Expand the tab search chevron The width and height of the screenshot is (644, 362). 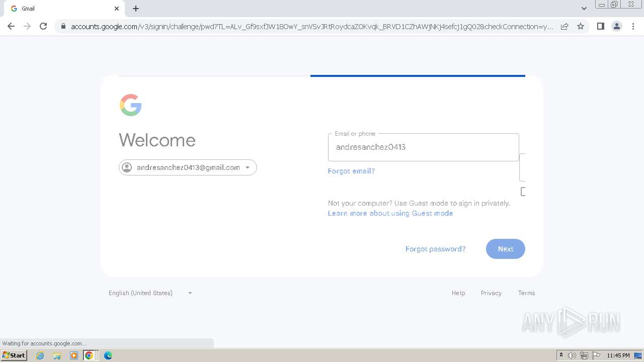[584, 9]
